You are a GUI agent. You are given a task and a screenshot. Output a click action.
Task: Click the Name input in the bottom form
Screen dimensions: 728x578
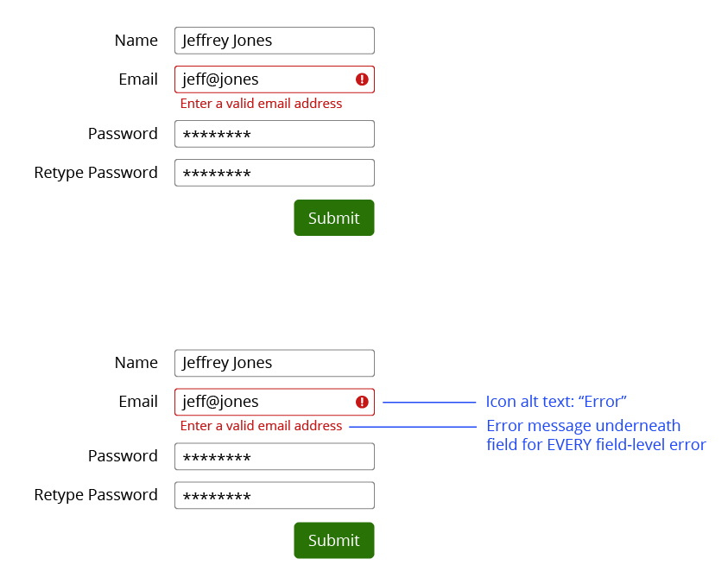pos(275,363)
